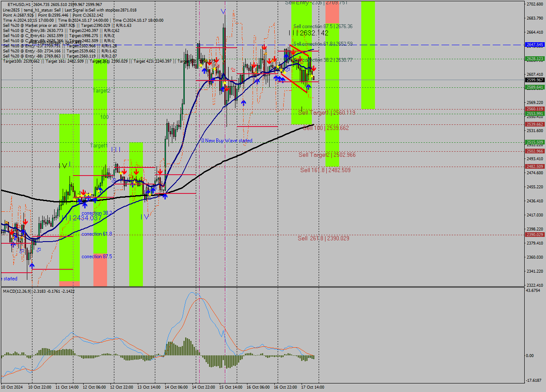
Task: Click the 0 New Buy Wave started label
Action: [227, 141]
